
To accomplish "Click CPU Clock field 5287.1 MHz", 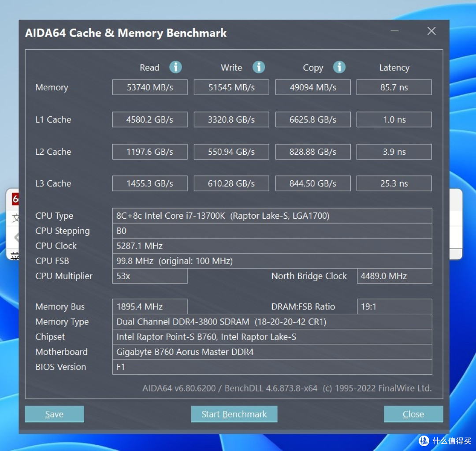I will click(272, 246).
